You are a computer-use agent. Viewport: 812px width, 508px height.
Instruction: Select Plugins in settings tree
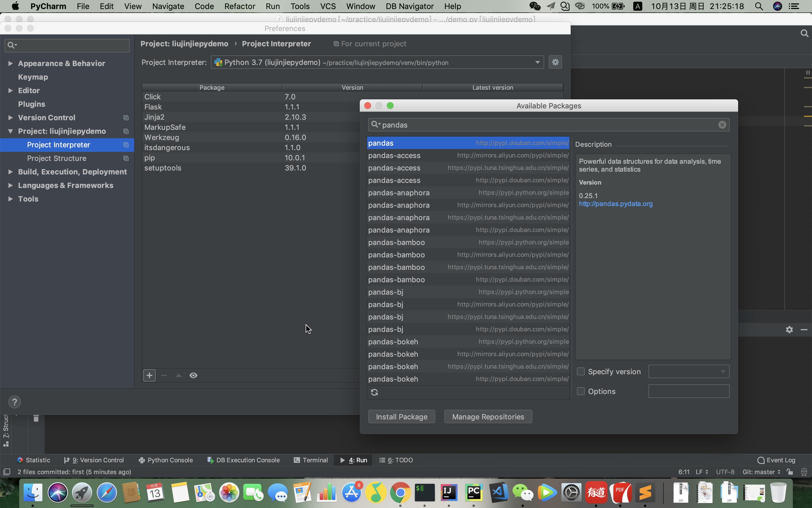[x=32, y=104]
